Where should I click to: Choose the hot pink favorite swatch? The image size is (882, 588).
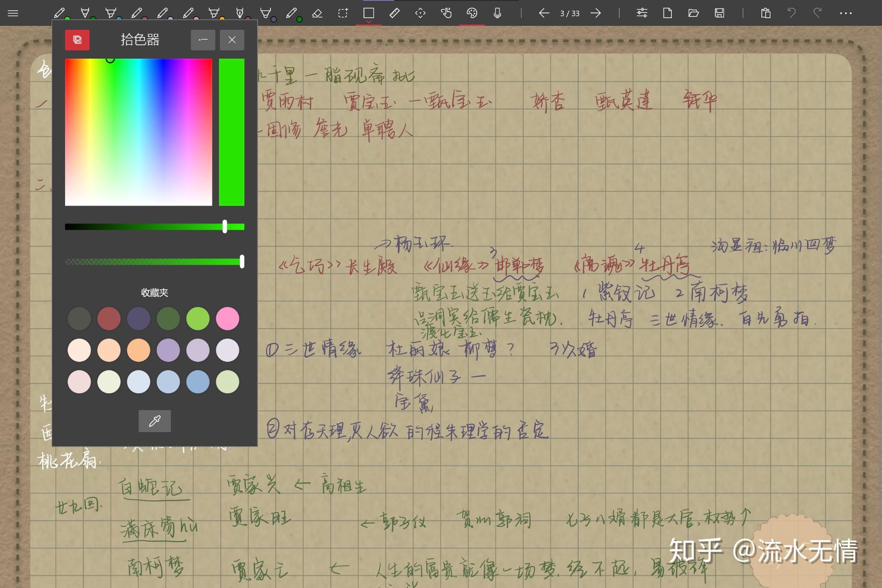point(227,319)
